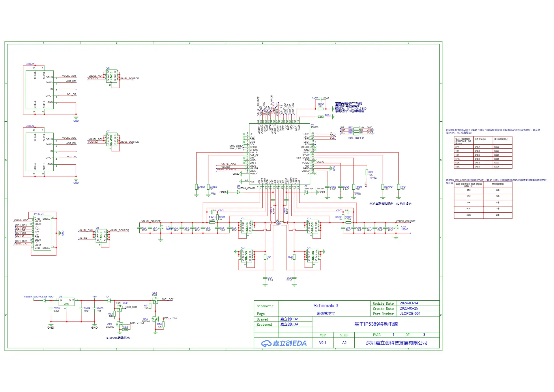The width and height of the screenshot is (554, 392).
Task: Select the QE4 2N7002 MOSFET symbol
Action: coord(156,319)
